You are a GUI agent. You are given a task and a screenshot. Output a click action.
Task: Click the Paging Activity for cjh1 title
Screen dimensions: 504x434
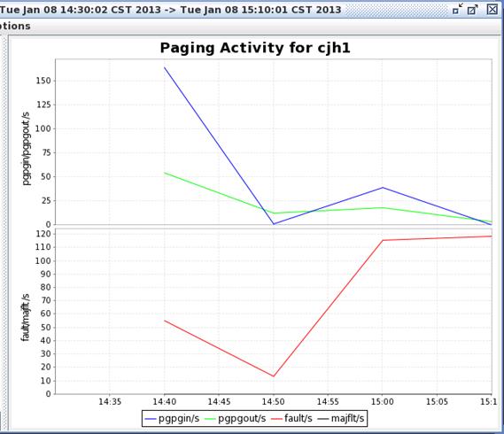(x=255, y=48)
